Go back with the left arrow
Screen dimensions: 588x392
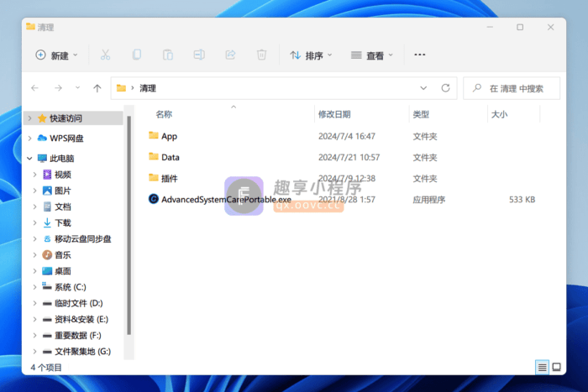click(35, 88)
